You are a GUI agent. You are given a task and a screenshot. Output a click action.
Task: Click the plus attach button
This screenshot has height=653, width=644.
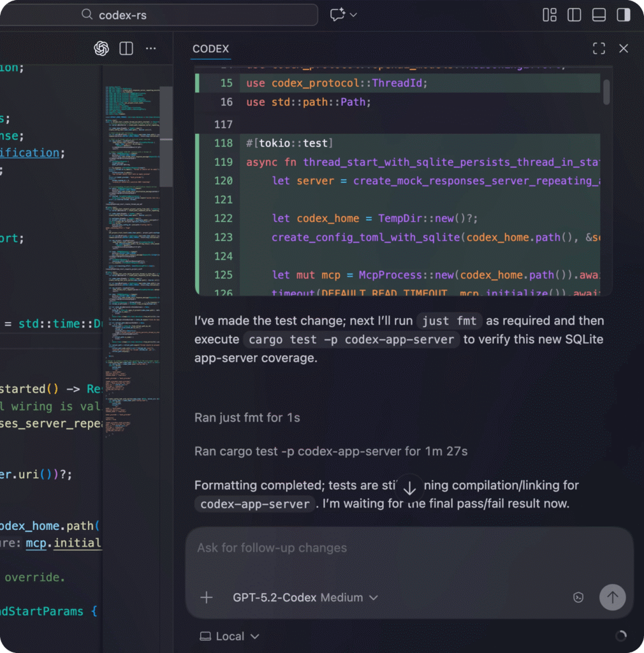tap(207, 598)
